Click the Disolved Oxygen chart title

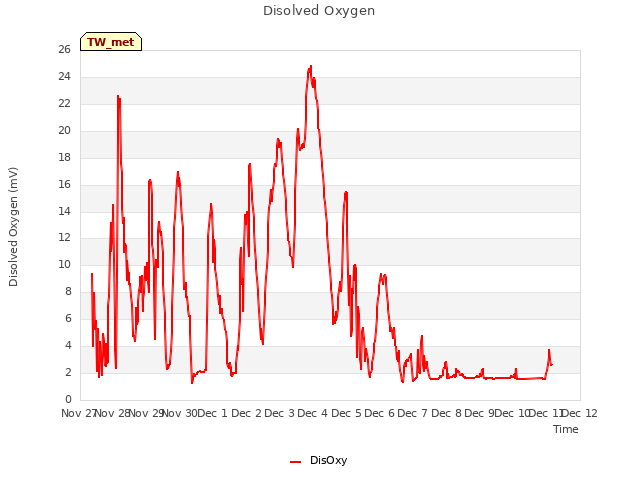(319, 11)
